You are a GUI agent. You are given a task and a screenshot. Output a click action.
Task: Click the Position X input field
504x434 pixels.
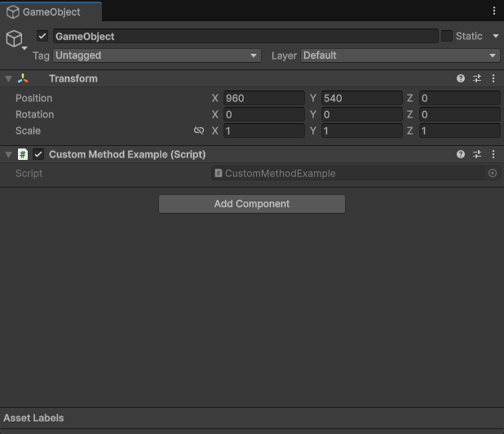click(x=263, y=98)
